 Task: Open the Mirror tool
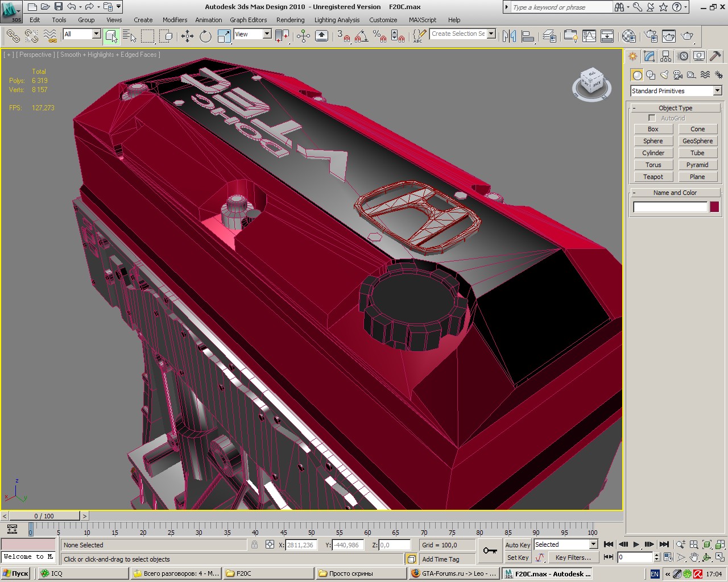pos(510,36)
